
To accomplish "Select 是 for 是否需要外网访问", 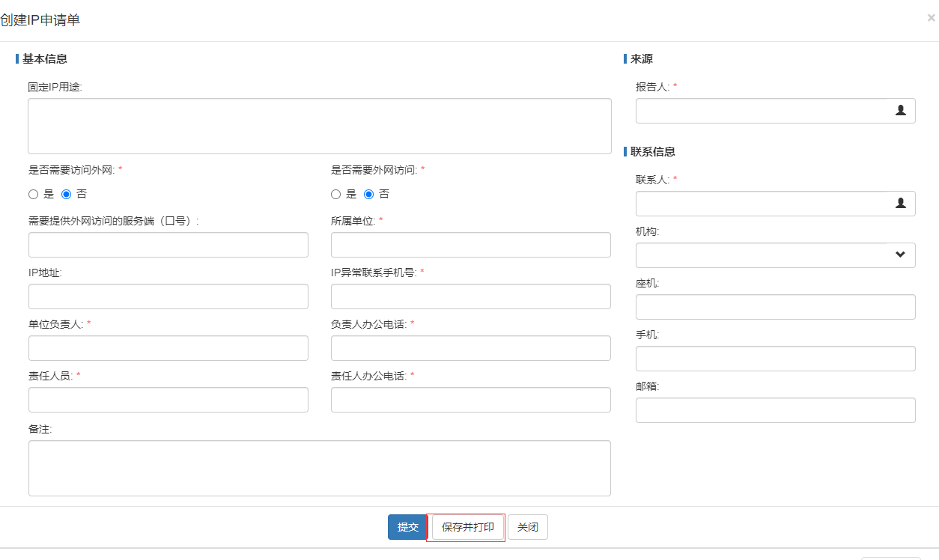I will 335,195.
